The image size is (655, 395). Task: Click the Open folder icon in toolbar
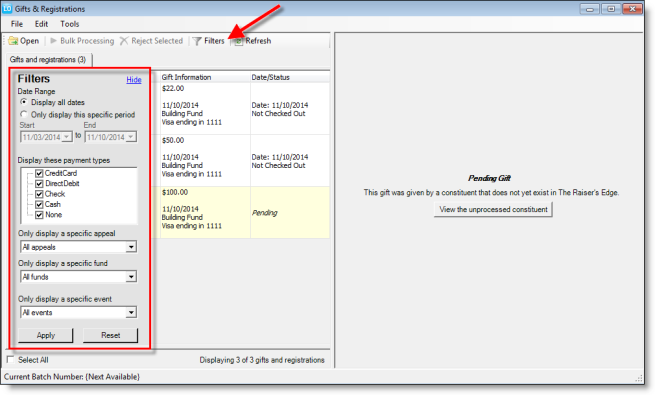point(13,41)
